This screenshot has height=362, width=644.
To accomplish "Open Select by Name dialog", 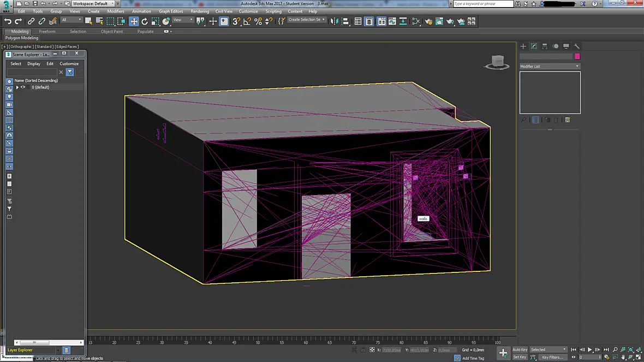I will pos(99,21).
